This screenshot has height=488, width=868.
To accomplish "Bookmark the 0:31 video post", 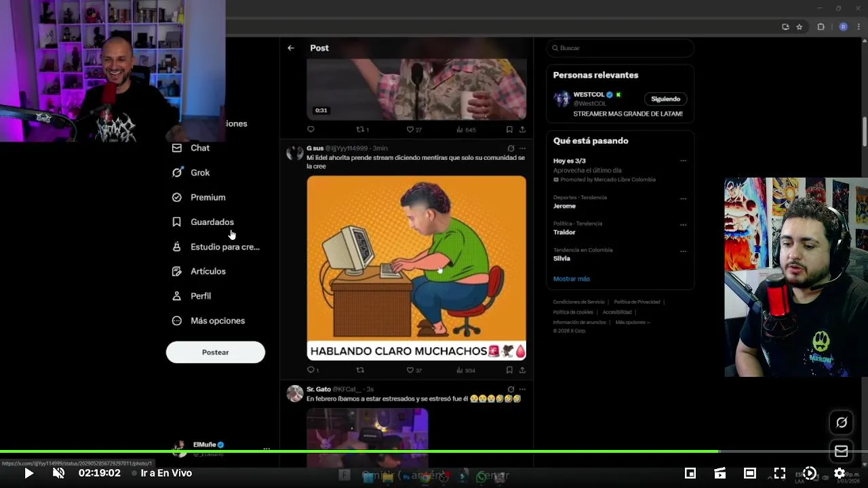I will pos(509,129).
